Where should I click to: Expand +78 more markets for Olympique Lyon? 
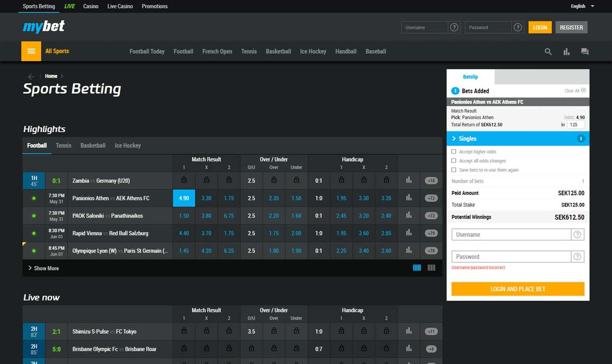pos(431,251)
